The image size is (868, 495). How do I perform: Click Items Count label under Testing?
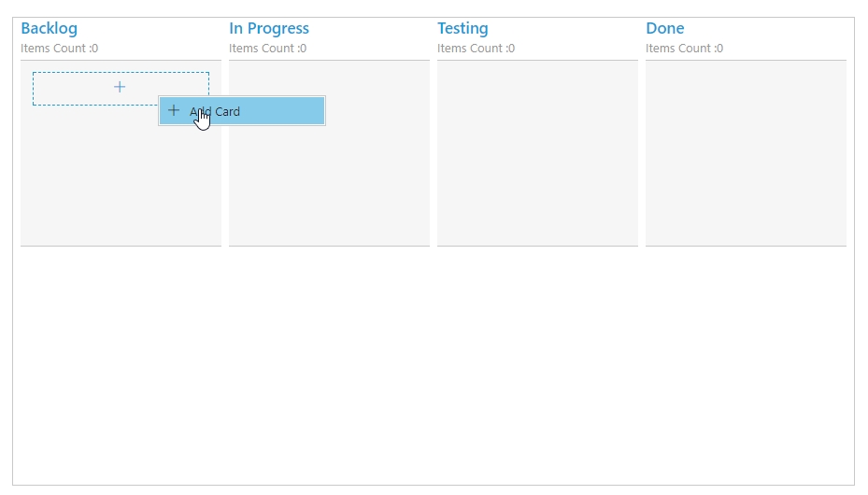476,49
